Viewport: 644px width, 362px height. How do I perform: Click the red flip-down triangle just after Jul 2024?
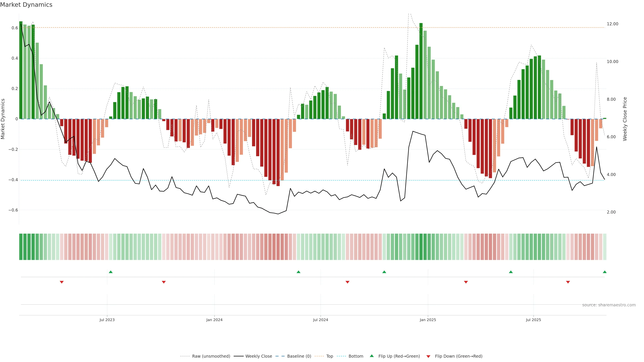[347, 282]
